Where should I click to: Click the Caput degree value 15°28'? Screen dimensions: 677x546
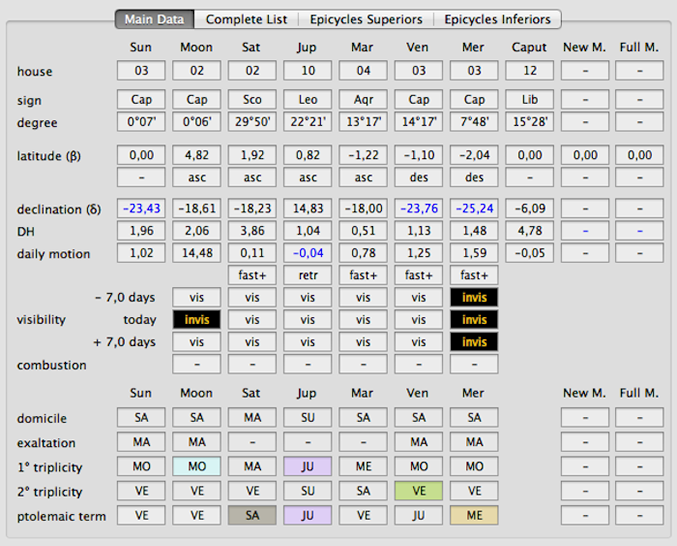point(530,122)
